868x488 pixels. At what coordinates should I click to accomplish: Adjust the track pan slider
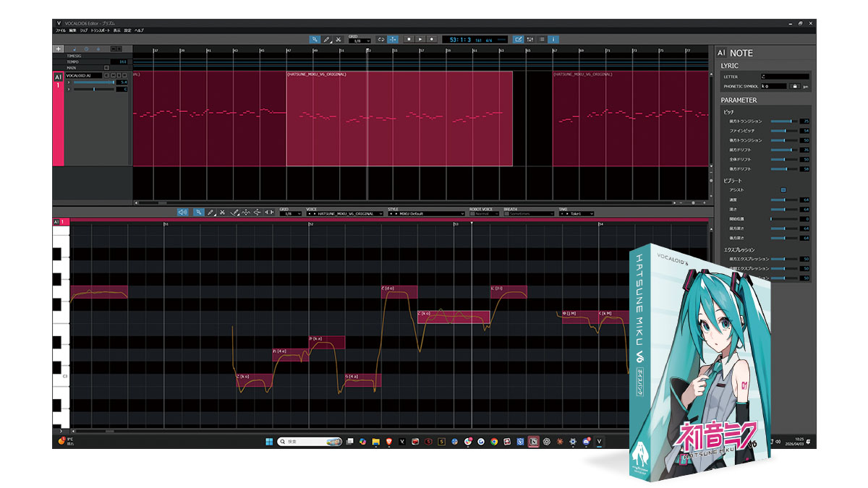94,89
